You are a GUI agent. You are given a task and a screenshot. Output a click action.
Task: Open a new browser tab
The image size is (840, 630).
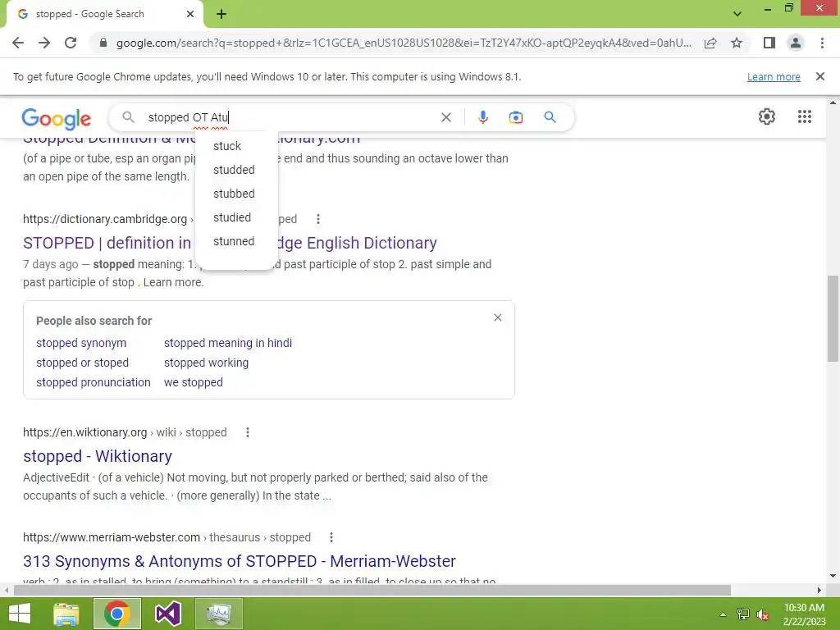[221, 15]
